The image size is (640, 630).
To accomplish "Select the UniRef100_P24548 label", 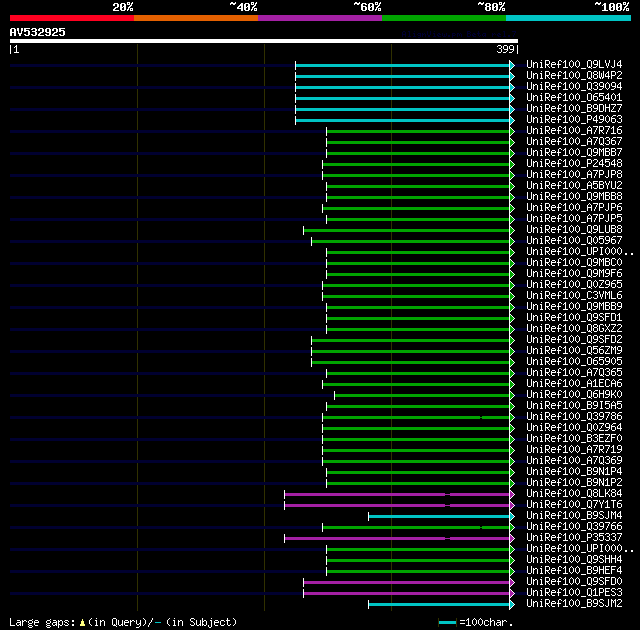I will [x=574, y=164].
